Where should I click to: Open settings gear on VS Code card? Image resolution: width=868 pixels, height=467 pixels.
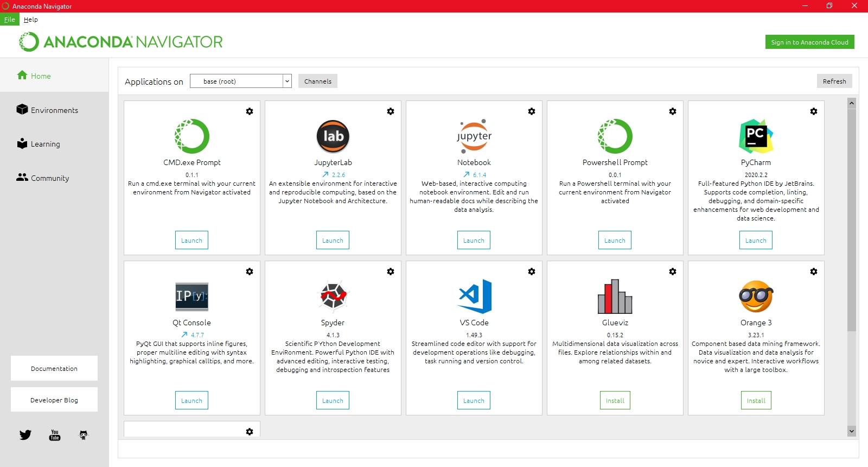pyautogui.click(x=532, y=272)
